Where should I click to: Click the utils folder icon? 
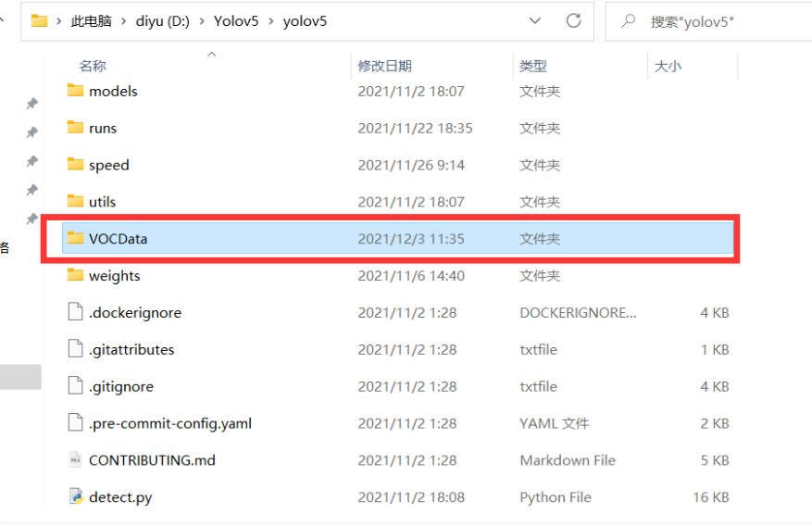coord(75,201)
